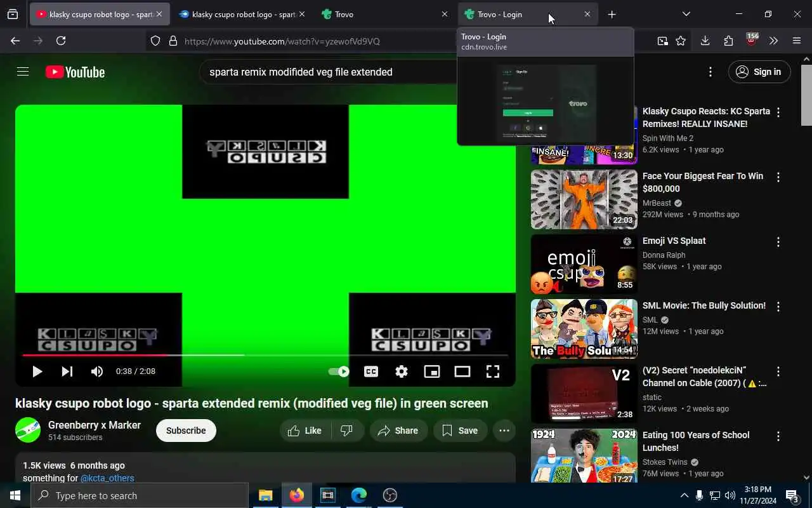The height and width of the screenshot is (508, 812).
Task: Open options for SML Movie Bully Solution video
Action: 778,307
